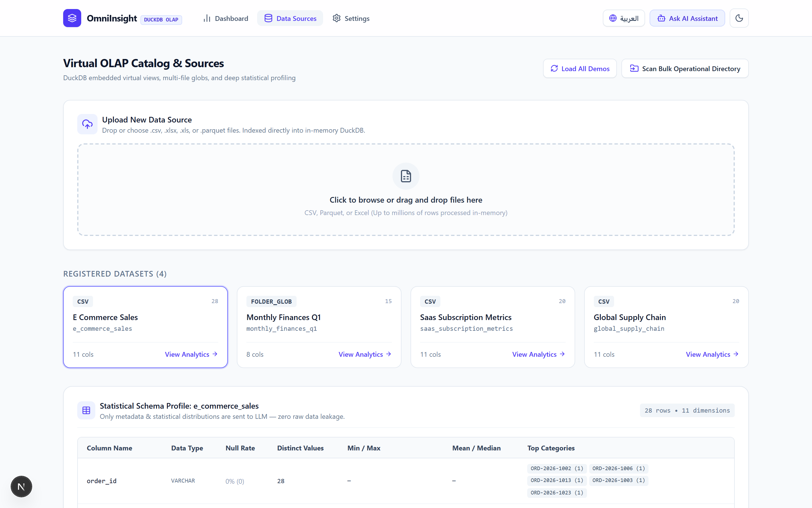
Task: Click the Data Type column header
Action: (x=187, y=448)
